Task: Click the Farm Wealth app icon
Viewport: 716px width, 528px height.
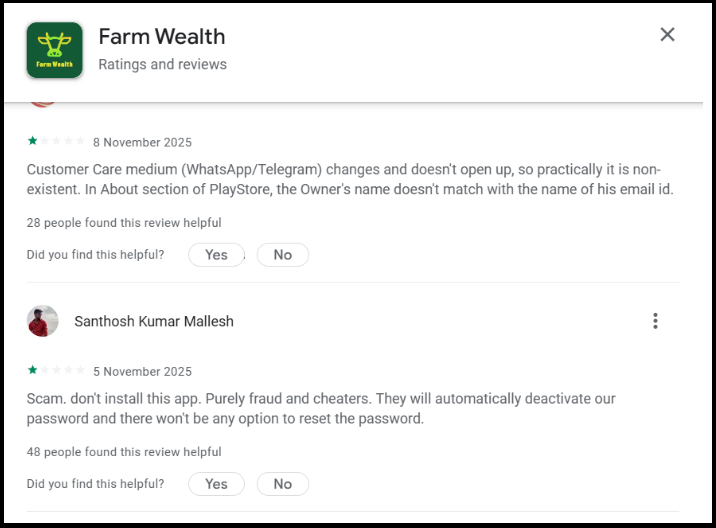Action: click(x=54, y=49)
